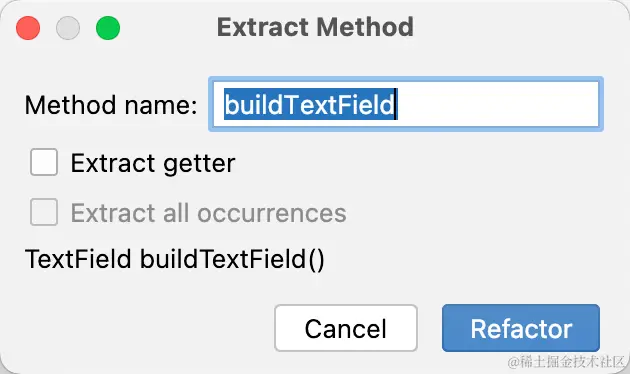Click the "Method name:" label

pyautogui.click(x=111, y=105)
